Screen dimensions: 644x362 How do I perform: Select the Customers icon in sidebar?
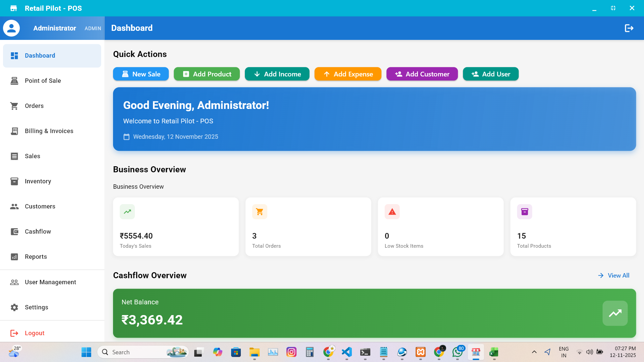(14, 206)
